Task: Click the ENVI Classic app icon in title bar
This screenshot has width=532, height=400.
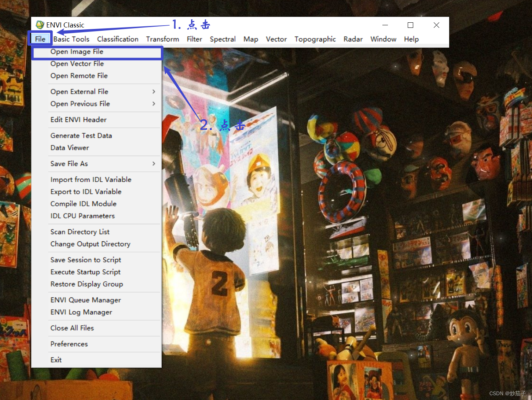Action: [40, 25]
